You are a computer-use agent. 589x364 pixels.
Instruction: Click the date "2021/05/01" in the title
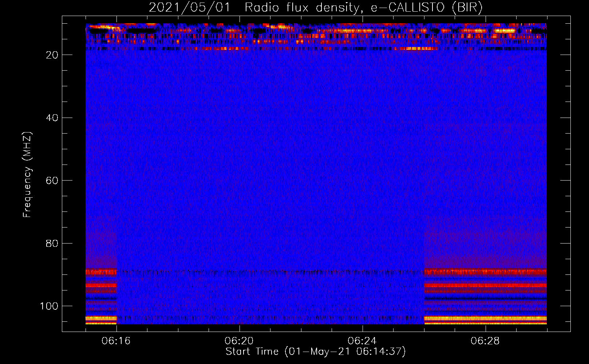coord(190,8)
